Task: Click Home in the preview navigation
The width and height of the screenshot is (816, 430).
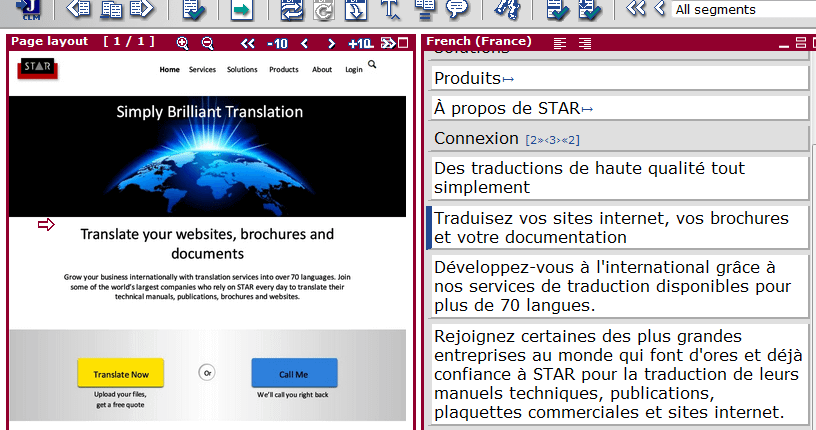Action: tap(170, 69)
